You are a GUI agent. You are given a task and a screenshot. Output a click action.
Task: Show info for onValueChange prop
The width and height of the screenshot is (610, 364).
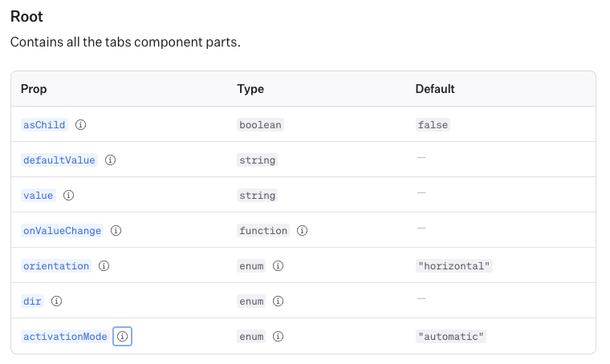[116, 231]
